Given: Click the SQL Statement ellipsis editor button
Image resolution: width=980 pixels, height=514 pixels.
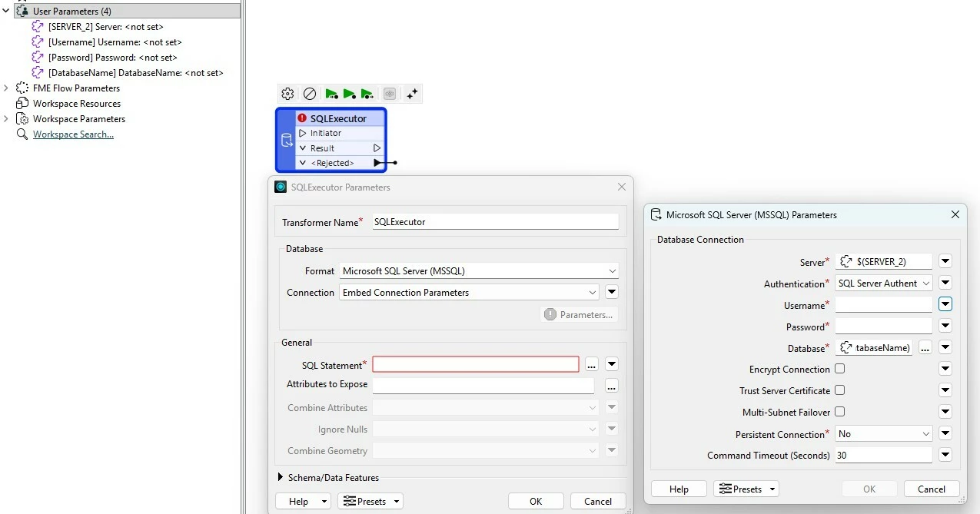Looking at the screenshot, I should click(591, 364).
